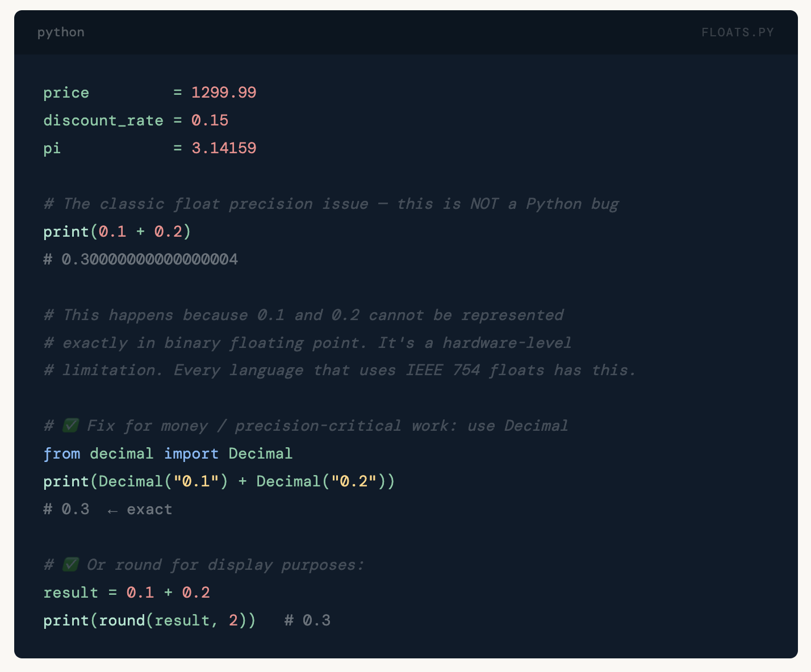Click the trailing "# 0.3" comment after round
811x672 pixels.
307,620
